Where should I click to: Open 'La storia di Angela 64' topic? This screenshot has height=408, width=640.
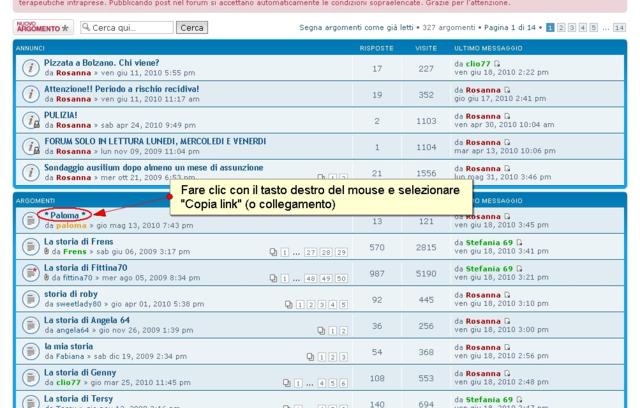pos(86,320)
